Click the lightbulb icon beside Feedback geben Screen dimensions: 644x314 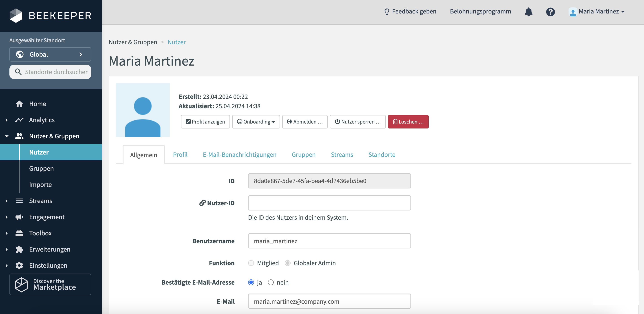pyautogui.click(x=386, y=11)
